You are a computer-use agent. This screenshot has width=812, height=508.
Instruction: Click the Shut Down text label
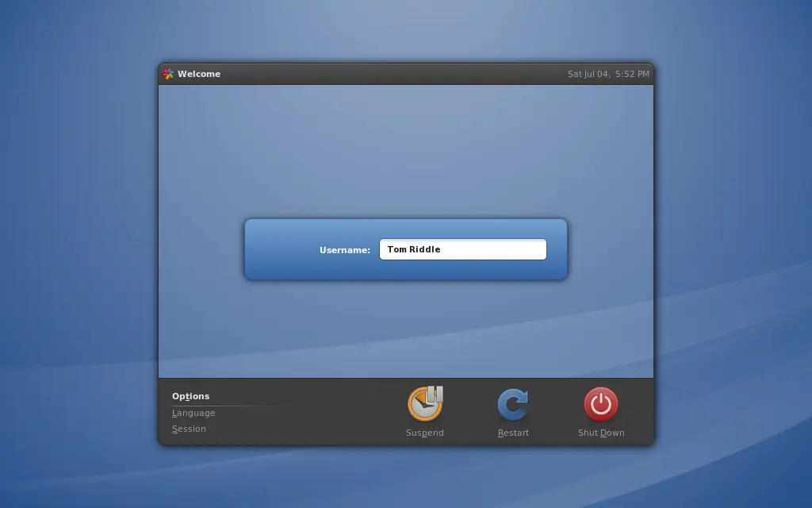[x=601, y=433]
